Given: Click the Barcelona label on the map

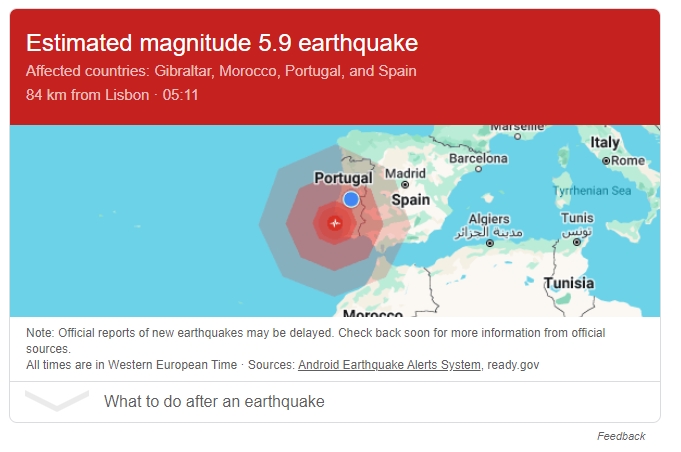Looking at the screenshot, I should coord(479,158).
